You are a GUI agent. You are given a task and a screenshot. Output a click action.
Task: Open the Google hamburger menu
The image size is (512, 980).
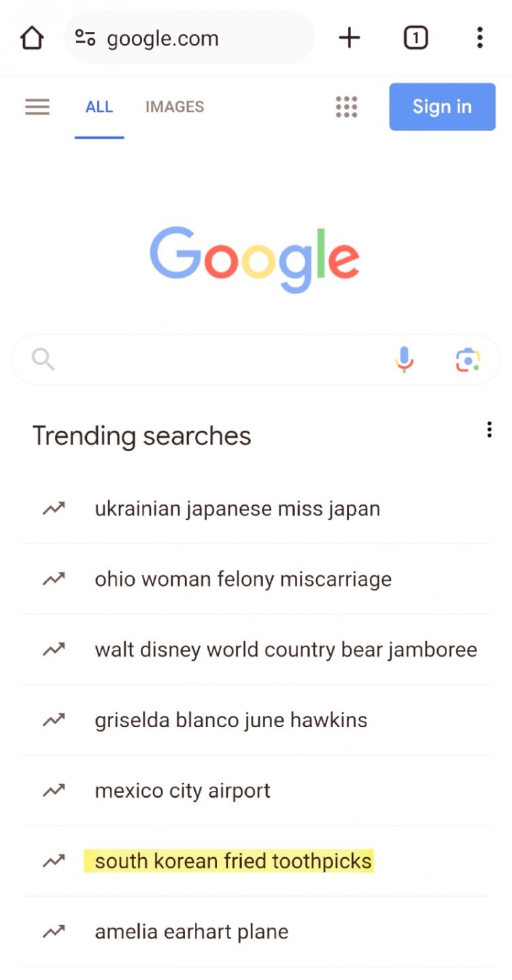coord(37,107)
